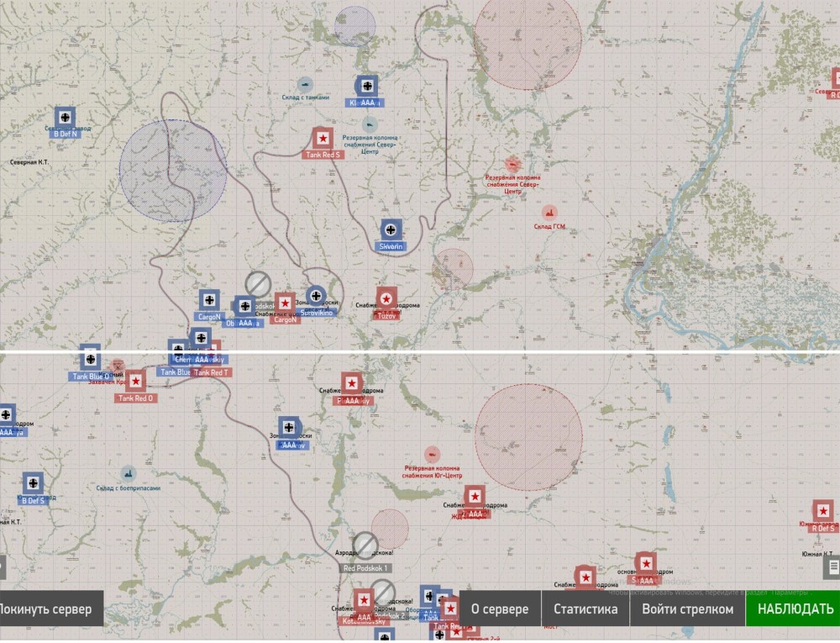This screenshot has width=840, height=643.
Task: Click the large red hatched zone at top
Action: (x=528, y=39)
